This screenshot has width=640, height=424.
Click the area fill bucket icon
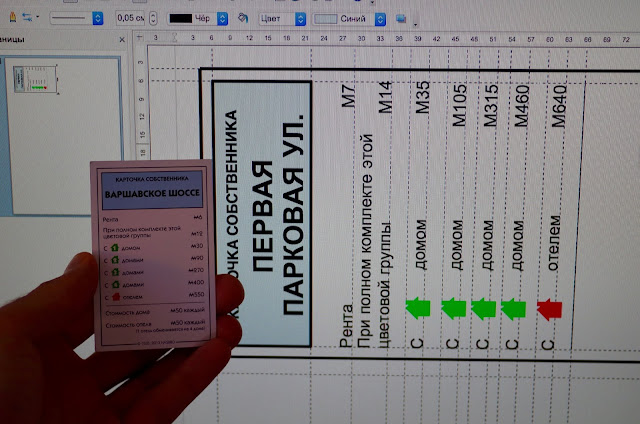243,18
